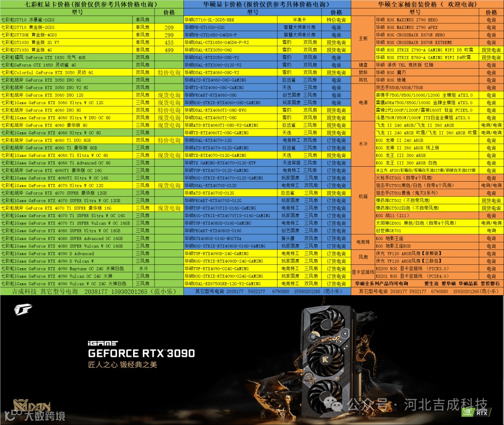Click the NVIDIA RTX badge on the banner

click(476, 412)
